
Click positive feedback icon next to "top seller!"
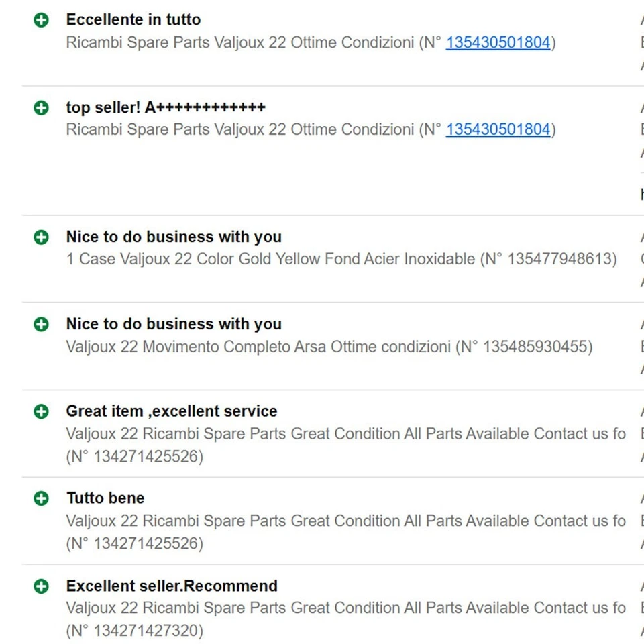[42, 107]
